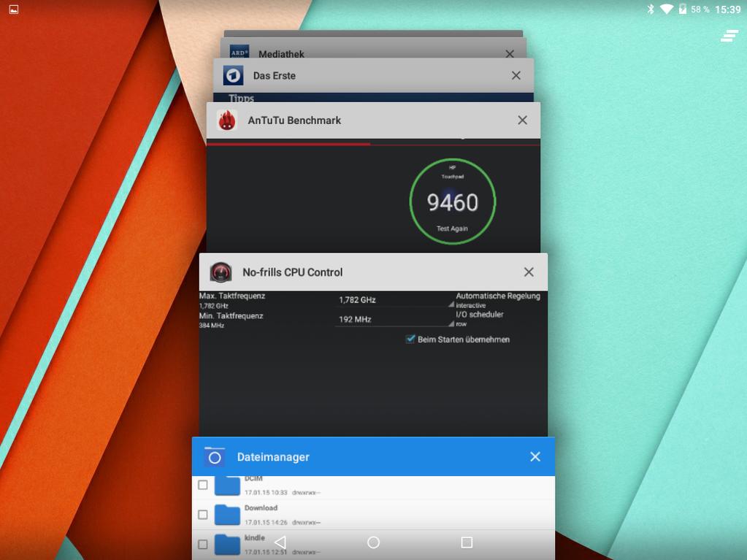This screenshot has height=560, width=747.
Task: Open the Automatische Regelung interactive selector
Action: pos(498,300)
